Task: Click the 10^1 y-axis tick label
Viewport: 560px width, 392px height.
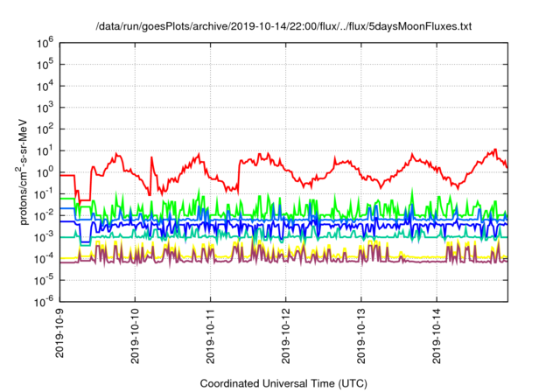Action: click(45, 150)
